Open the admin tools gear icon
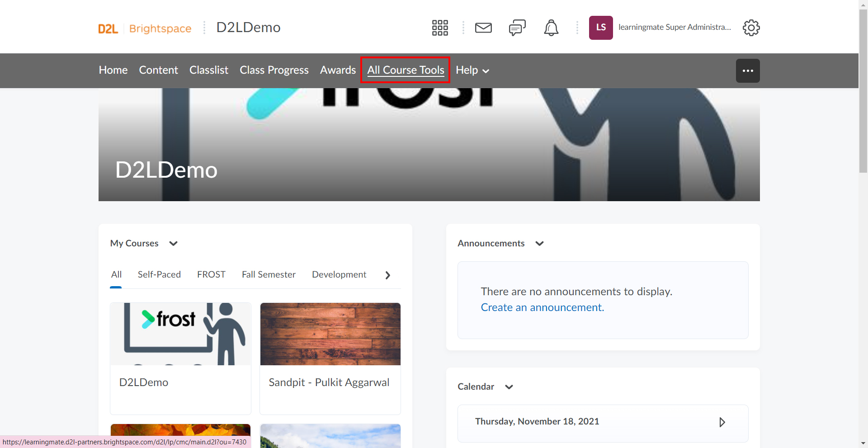The width and height of the screenshot is (868, 448). pyautogui.click(x=751, y=28)
